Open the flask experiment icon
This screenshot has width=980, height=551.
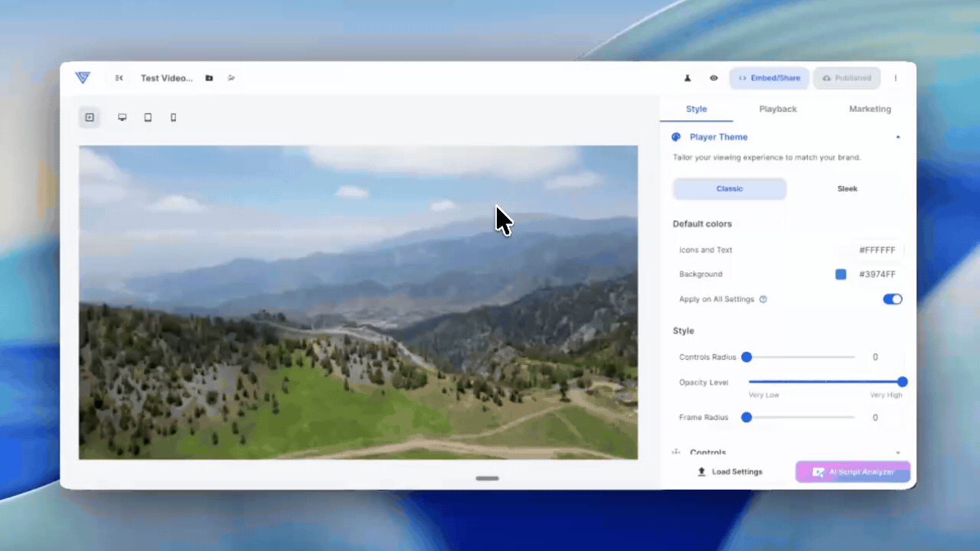[688, 78]
